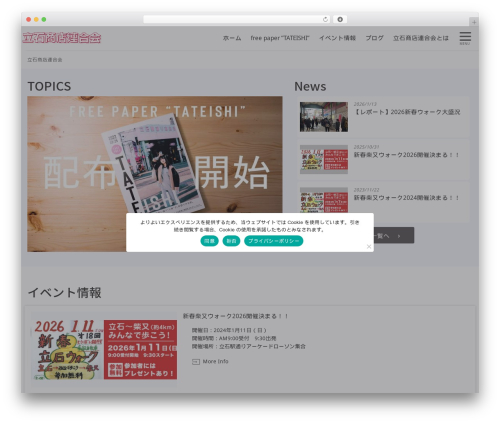Accept cookies with the 同意 button
Viewport: 500px width, 423px height.
[209, 241]
